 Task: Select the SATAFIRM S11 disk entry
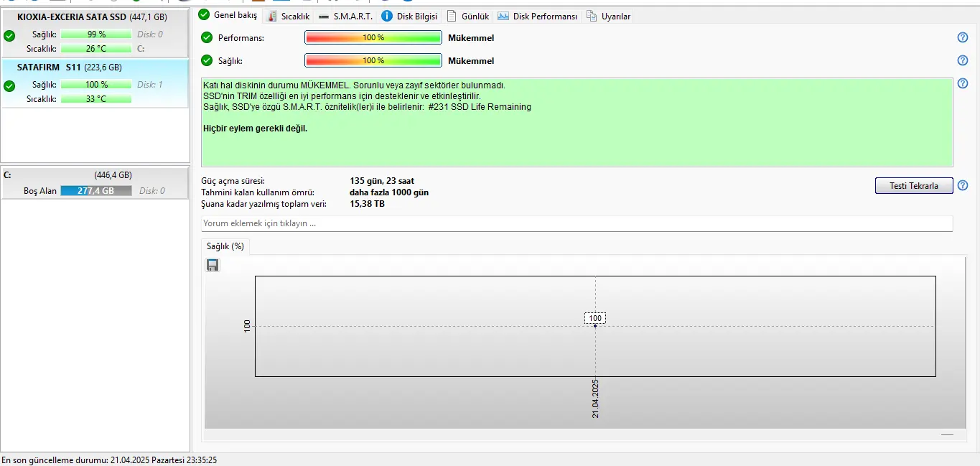pos(95,83)
